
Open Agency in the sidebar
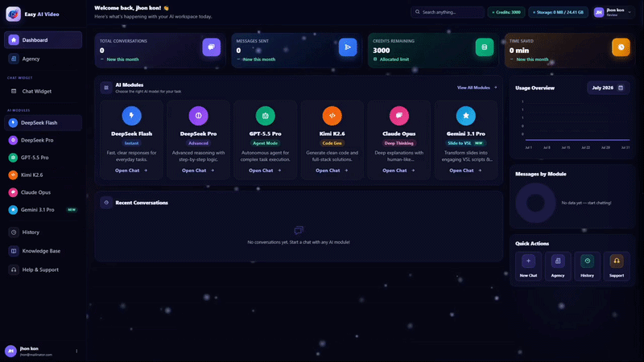[x=43, y=59]
